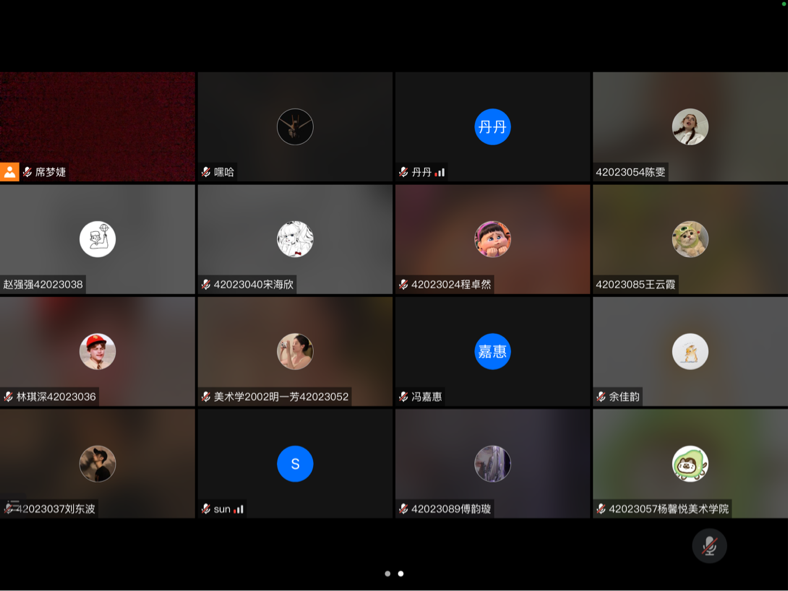788x591 pixels.
Task: Open avocado avatar of 42023057杨馨悦美术学院
Action: tap(690, 464)
